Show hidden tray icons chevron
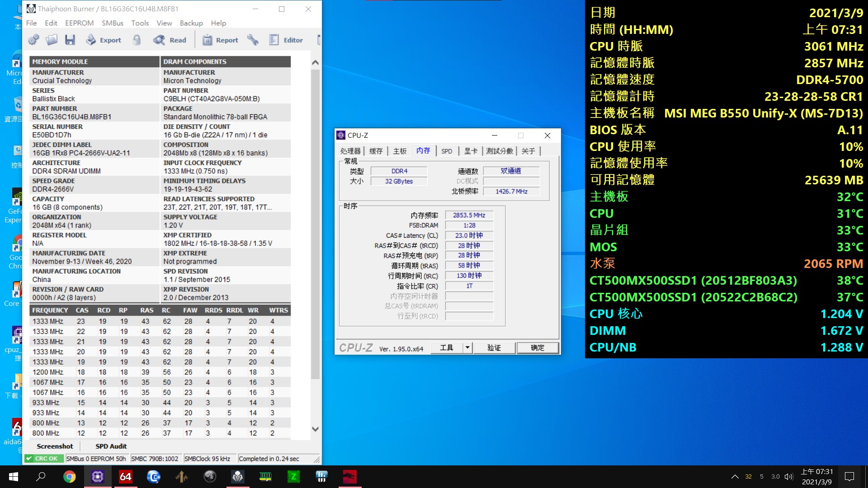 (x=735, y=477)
